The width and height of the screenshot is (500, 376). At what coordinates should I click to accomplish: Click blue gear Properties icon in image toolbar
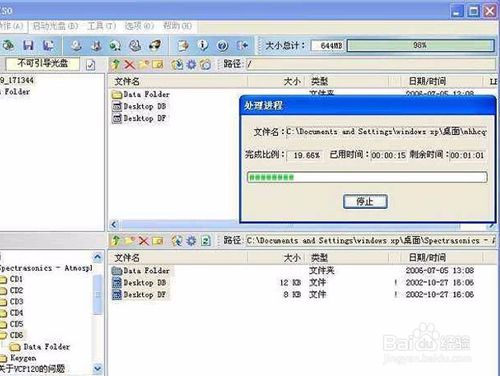191,64
